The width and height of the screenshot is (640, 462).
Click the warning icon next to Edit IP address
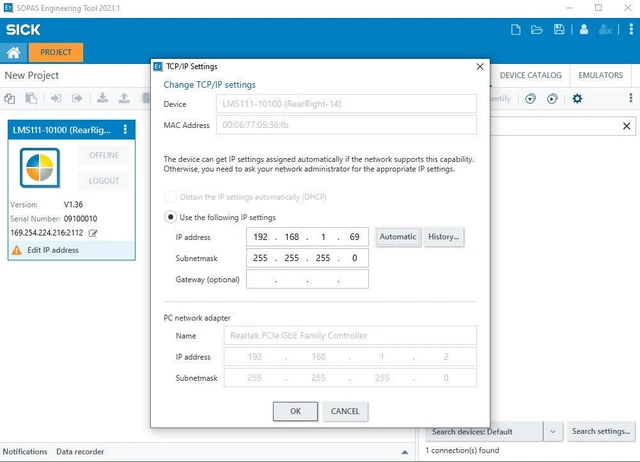click(x=16, y=250)
